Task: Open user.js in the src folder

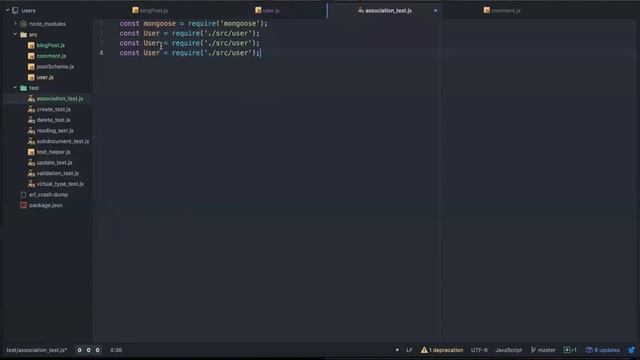Action: pos(45,77)
